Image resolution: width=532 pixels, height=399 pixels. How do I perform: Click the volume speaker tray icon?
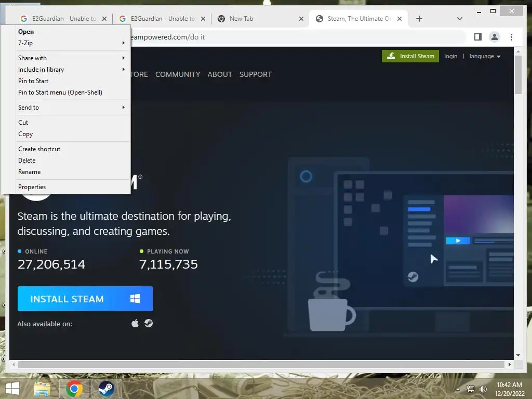click(483, 389)
